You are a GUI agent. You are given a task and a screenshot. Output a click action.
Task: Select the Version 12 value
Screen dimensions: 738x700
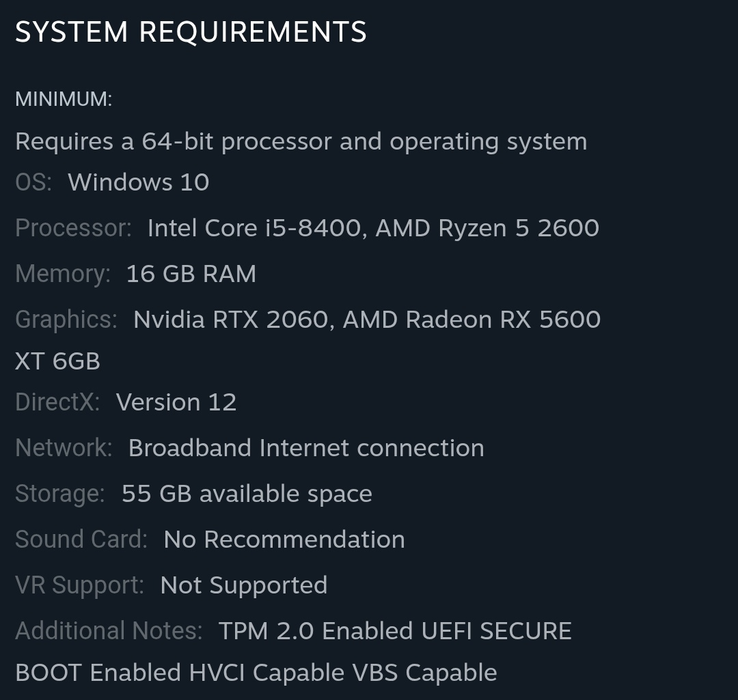point(176,402)
